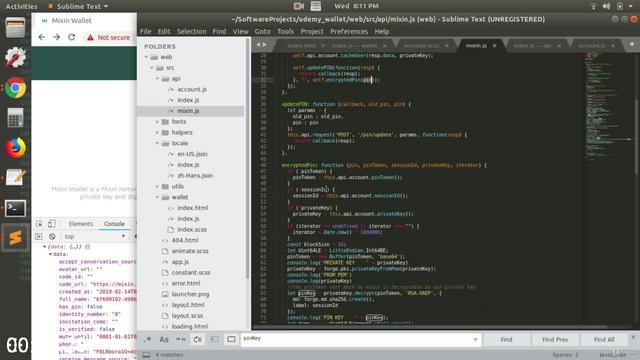Screen dimensions: 640x360
Task: Collapse the api folder
Action: pyautogui.click(x=157, y=78)
